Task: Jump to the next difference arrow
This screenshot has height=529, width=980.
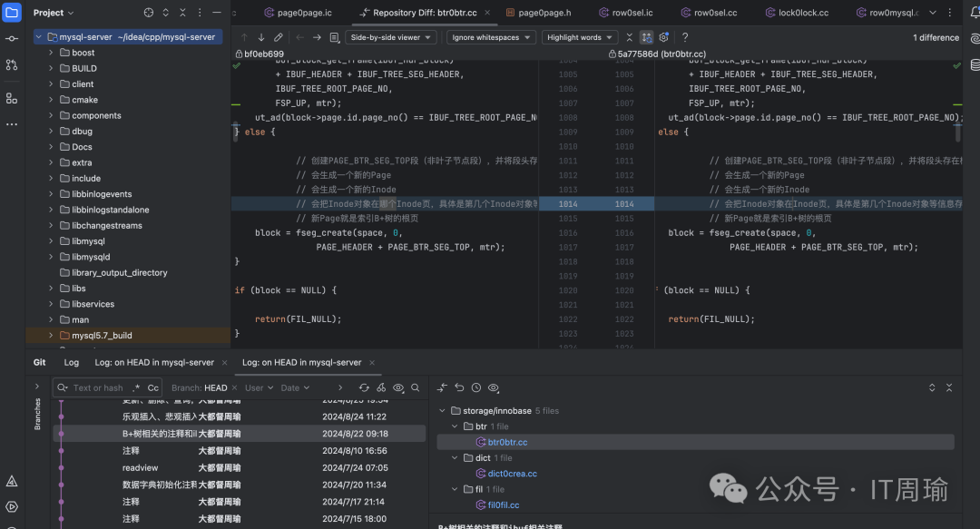Action: tap(261, 37)
